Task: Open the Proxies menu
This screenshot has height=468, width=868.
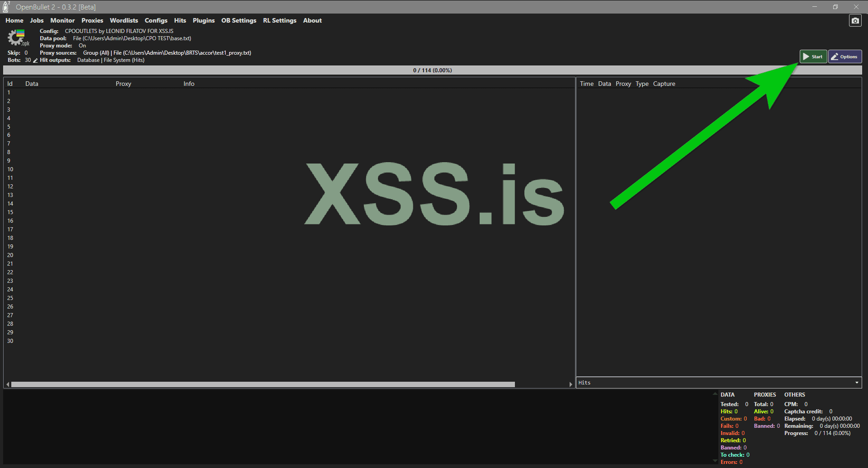Action: coord(92,20)
